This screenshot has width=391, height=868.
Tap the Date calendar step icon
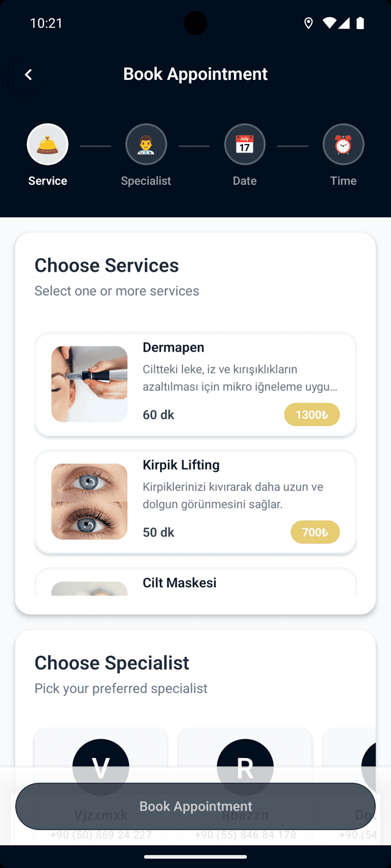click(x=244, y=145)
